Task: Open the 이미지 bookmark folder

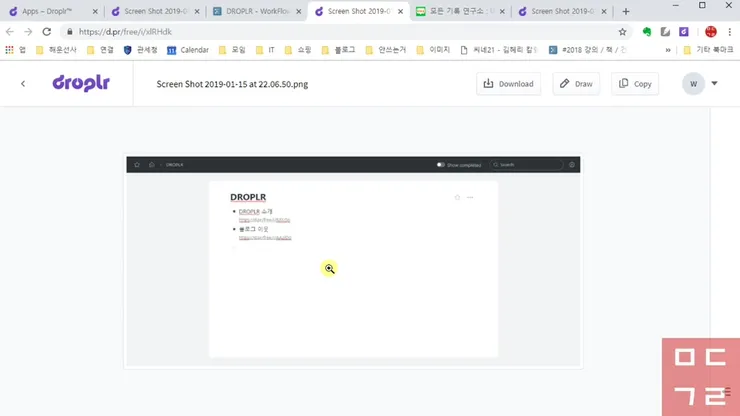Action: point(433,50)
